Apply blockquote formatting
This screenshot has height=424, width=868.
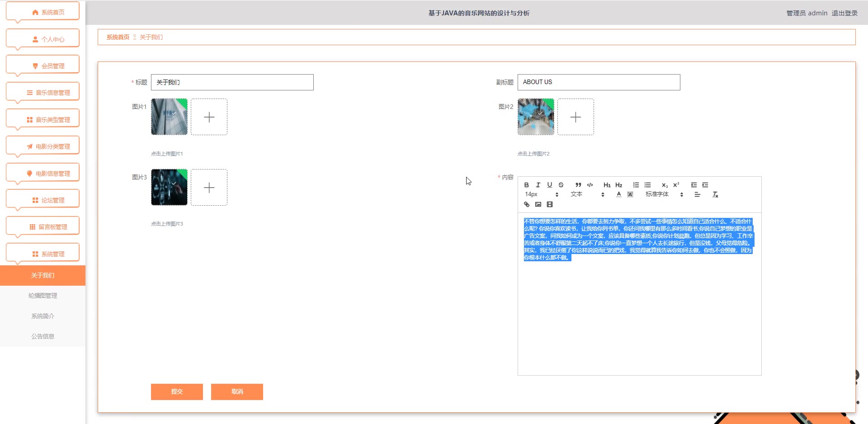click(578, 185)
